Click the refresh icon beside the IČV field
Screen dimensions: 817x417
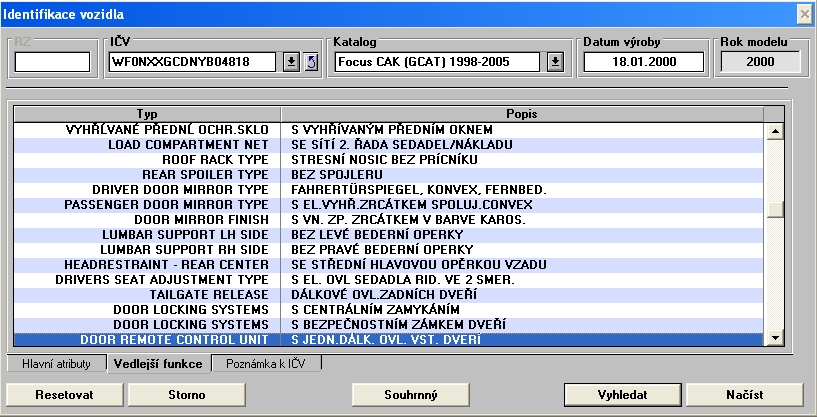pyautogui.click(x=310, y=62)
